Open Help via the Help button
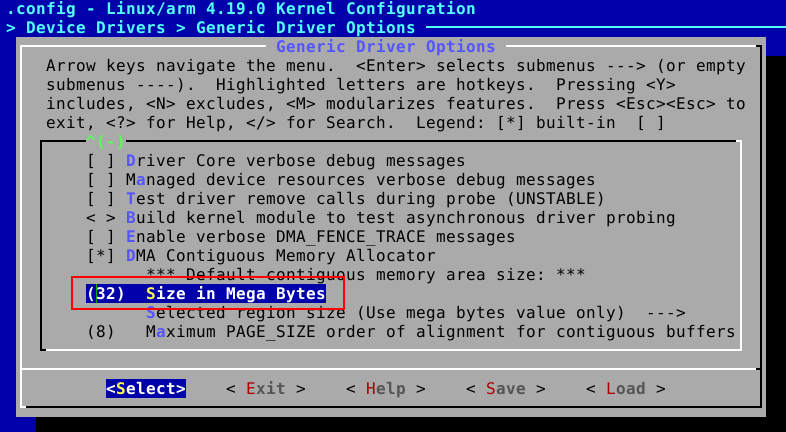Viewport: 786px width, 432px height. click(x=385, y=388)
